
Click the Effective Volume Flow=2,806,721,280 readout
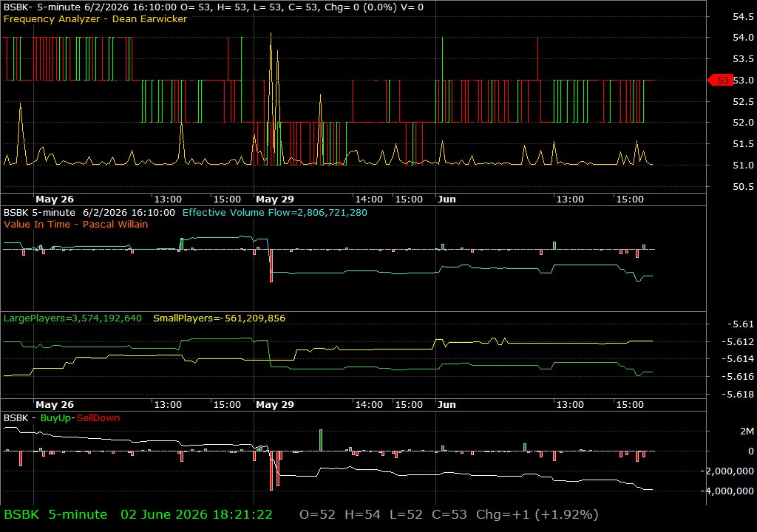275,212
